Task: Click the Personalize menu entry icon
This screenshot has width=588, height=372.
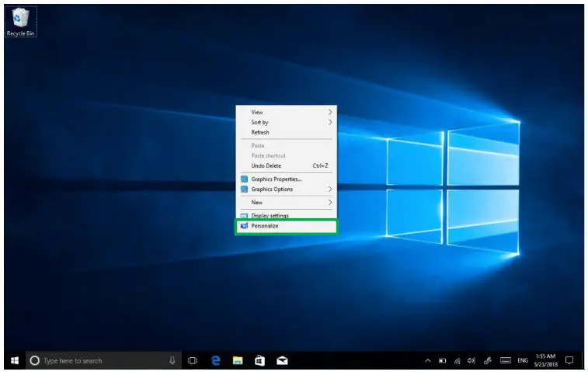Action: pyautogui.click(x=244, y=226)
